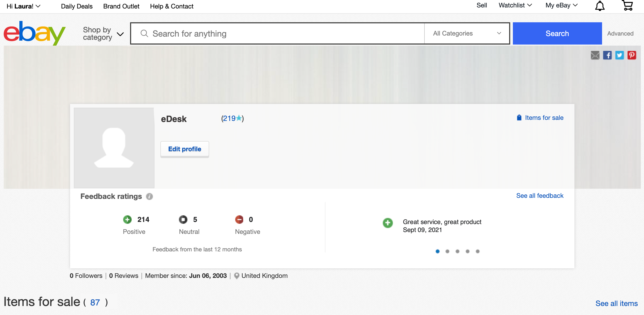Expand Shop by category menu
The height and width of the screenshot is (315, 644).
103,34
